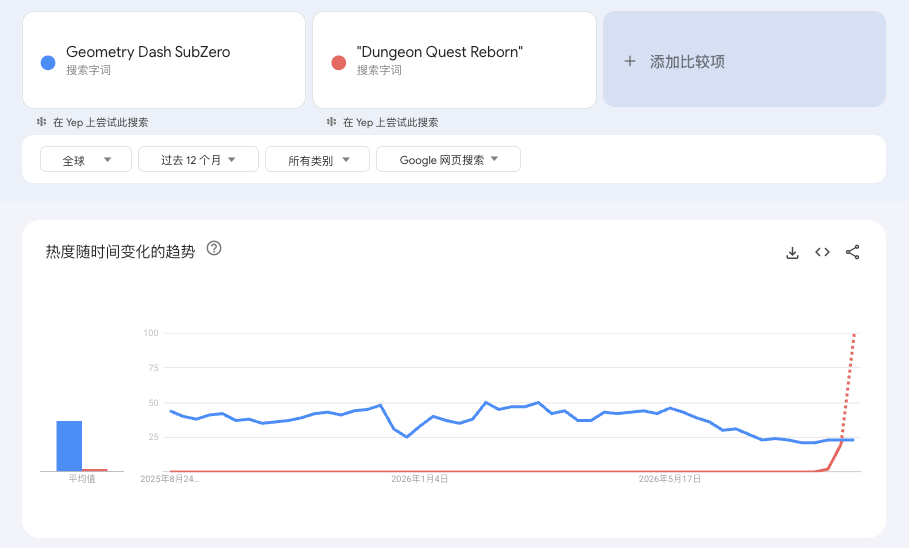Open the 全球 region dropdown
Viewport: 909px width, 548px height.
click(x=86, y=159)
